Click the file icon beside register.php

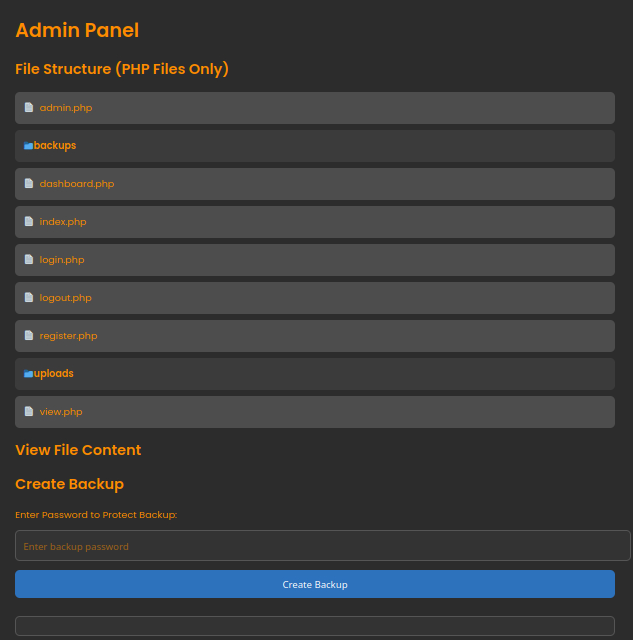(29, 335)
